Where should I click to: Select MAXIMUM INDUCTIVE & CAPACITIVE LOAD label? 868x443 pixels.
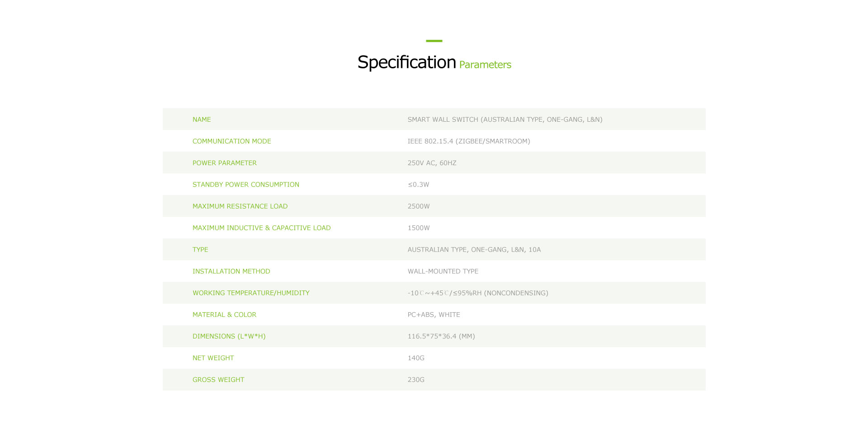(262, 228)
